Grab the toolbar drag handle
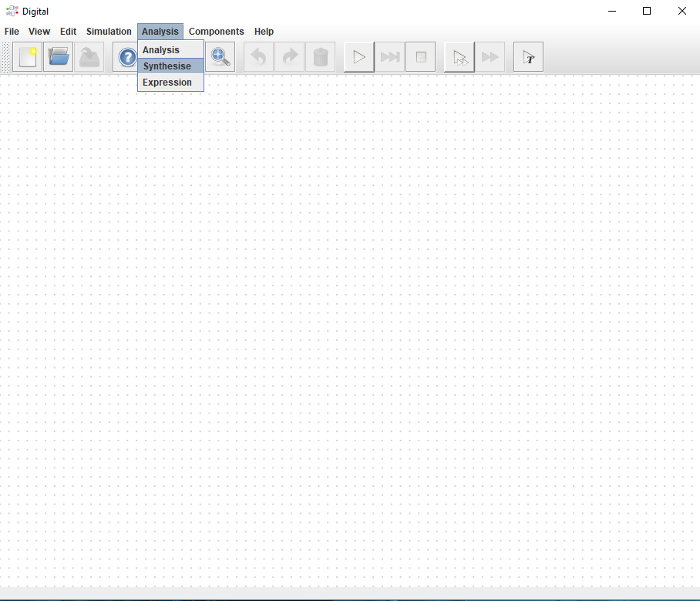The image size is (700, 601). pos(5,57)
